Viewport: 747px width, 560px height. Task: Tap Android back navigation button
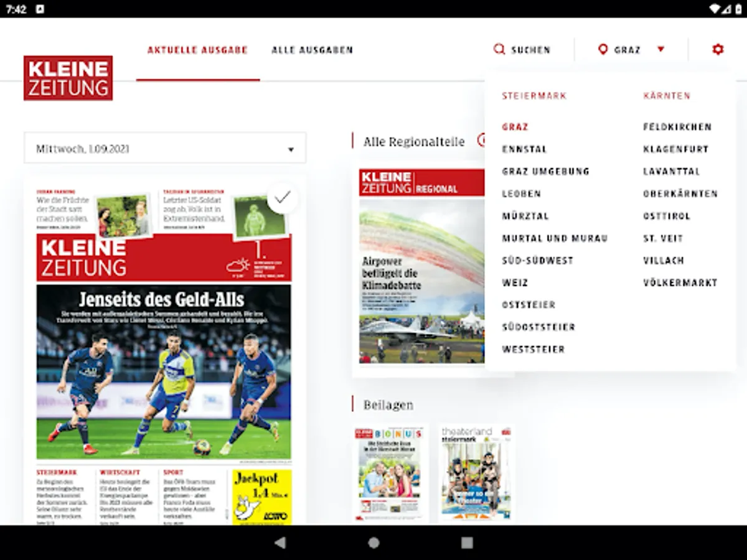coord(280,543)
